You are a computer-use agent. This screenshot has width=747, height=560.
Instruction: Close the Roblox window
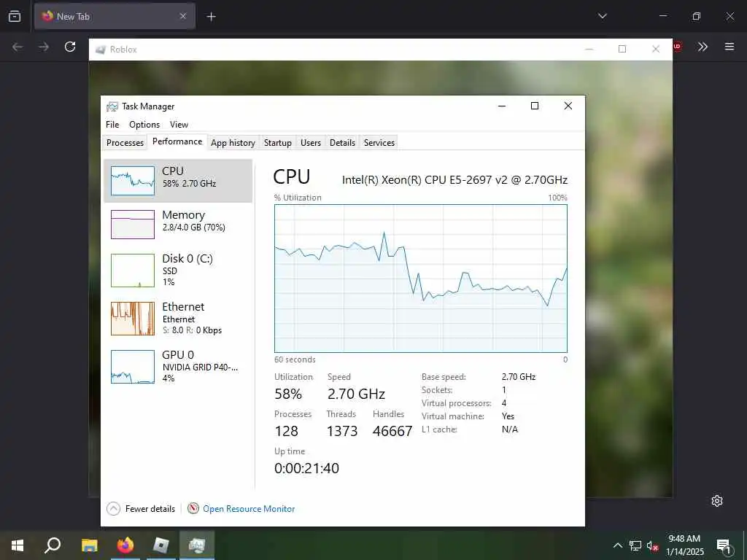tap(656, 49)
